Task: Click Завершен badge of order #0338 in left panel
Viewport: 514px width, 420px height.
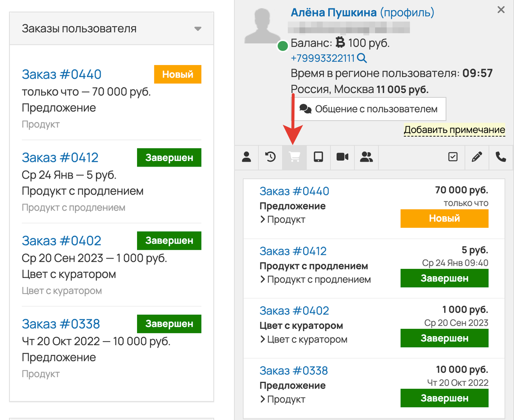Action: (x=169, y=323)
